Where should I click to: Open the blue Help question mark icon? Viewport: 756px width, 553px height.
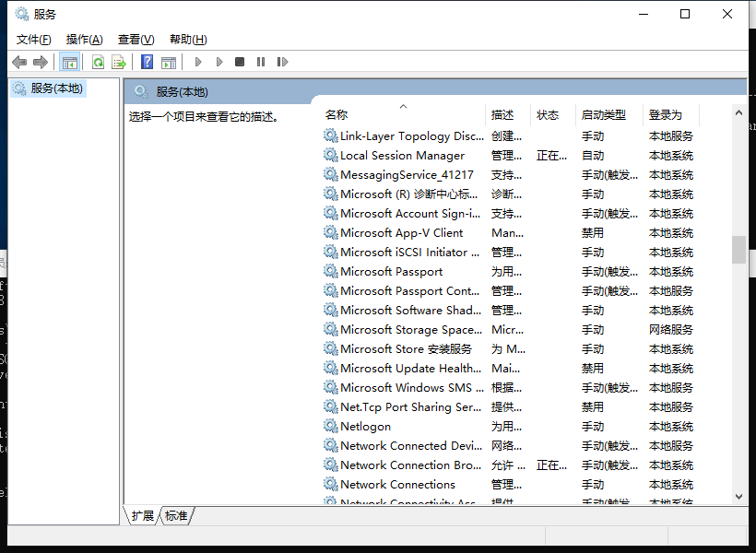147,62
